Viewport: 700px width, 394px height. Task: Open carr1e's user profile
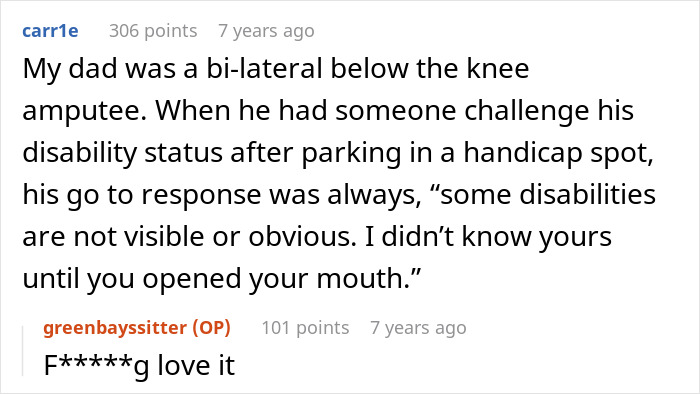pyautogui.click(x=50, y=31)
